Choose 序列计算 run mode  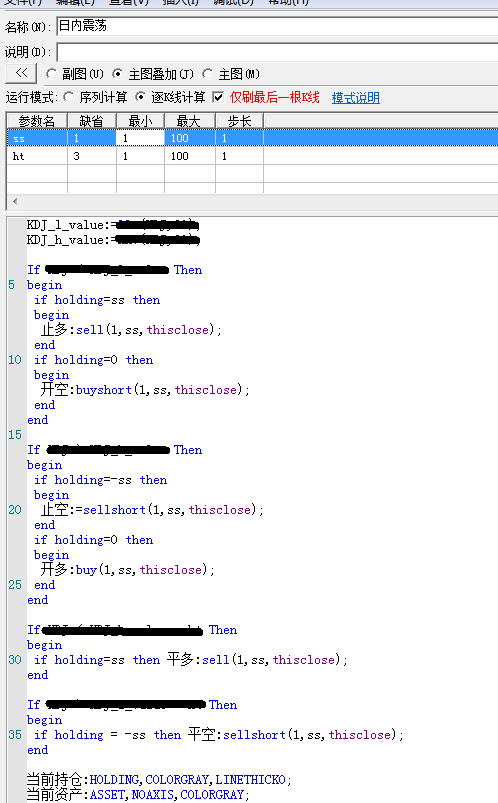point(69,97)
